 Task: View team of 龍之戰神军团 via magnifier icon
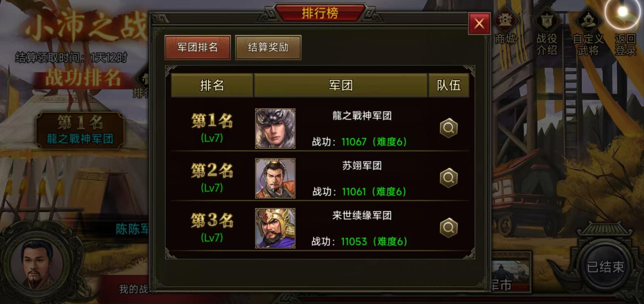449,128
